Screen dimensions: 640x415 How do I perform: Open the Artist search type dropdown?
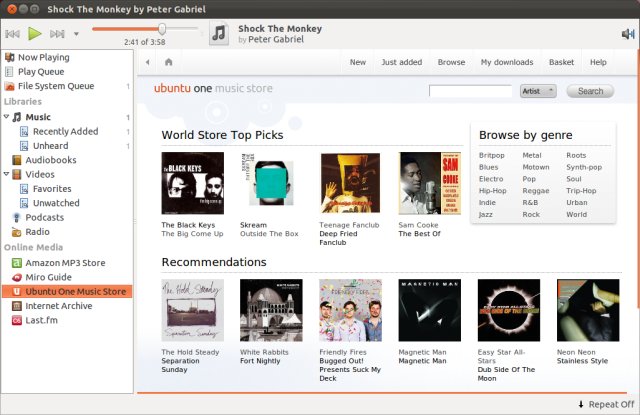pos(538,91)
